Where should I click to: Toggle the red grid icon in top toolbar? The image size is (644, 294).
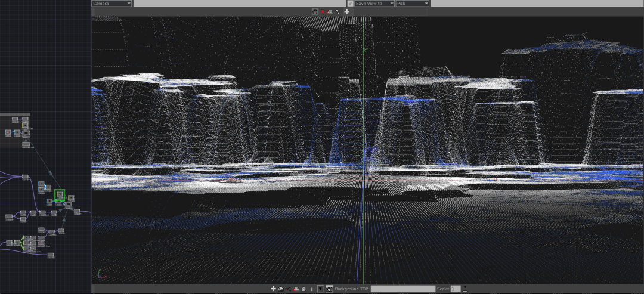coord(330,11)
